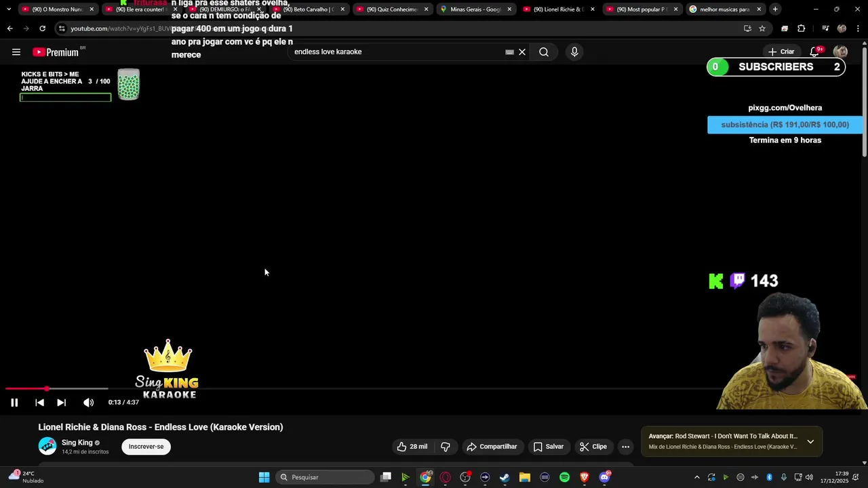
Task: Open up-next Rod Stewart video title
Action: [x=723, y=436]
